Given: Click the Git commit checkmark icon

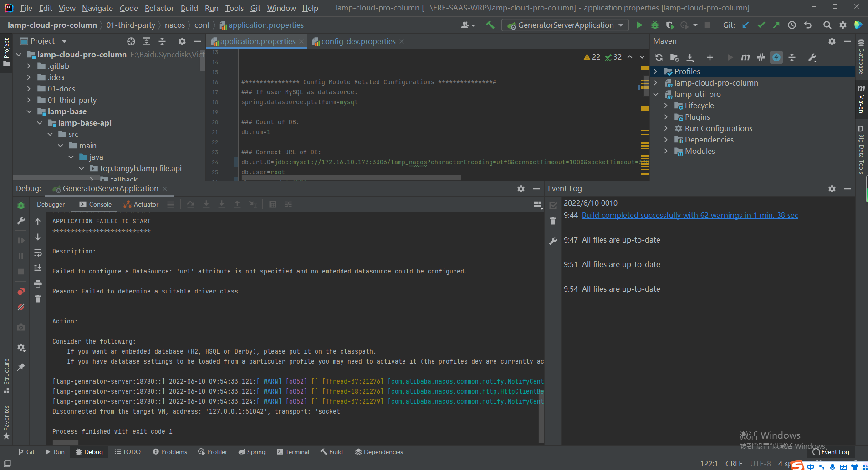Looking at the screenshot, I should pos(761,25).
